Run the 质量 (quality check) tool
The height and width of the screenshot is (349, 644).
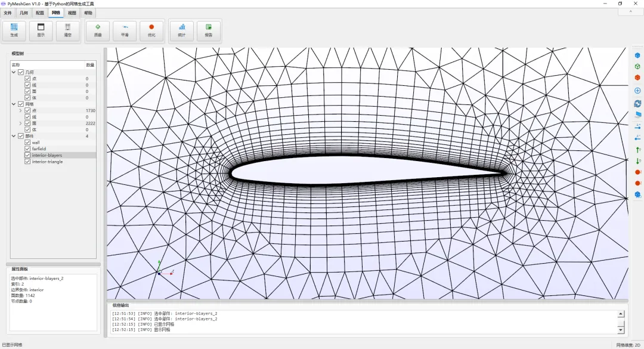[x=98, y=30]
